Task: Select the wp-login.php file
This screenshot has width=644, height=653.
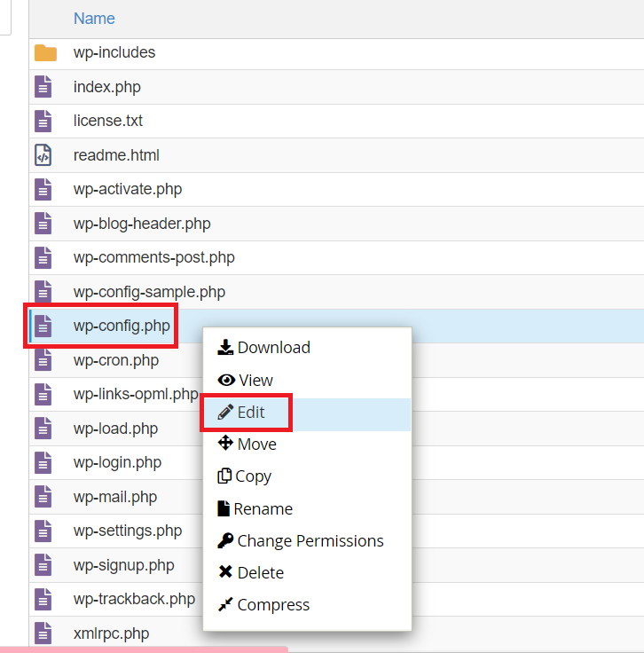Action: (x=117, y=462)
